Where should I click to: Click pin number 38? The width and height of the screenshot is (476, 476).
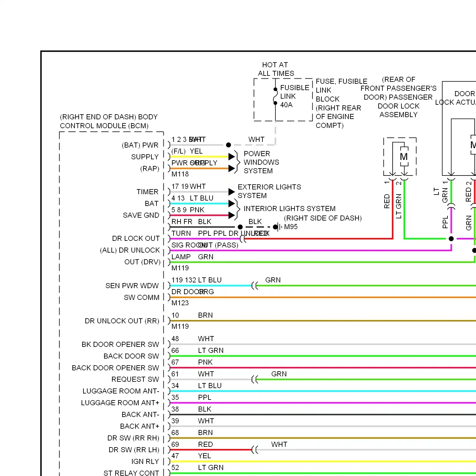point(175,409)
